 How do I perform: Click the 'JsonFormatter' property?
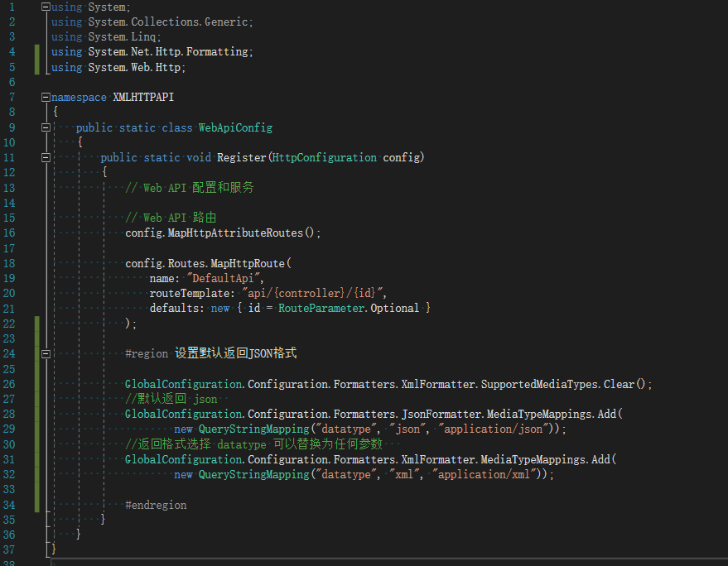pyautogui.click(x=441, y=414)
